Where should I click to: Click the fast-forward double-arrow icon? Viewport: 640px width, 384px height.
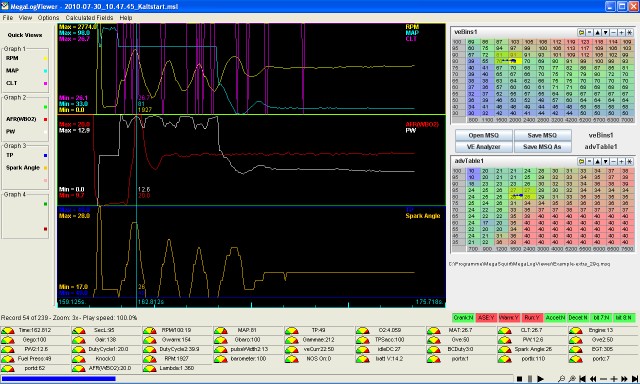pos(624,379)
